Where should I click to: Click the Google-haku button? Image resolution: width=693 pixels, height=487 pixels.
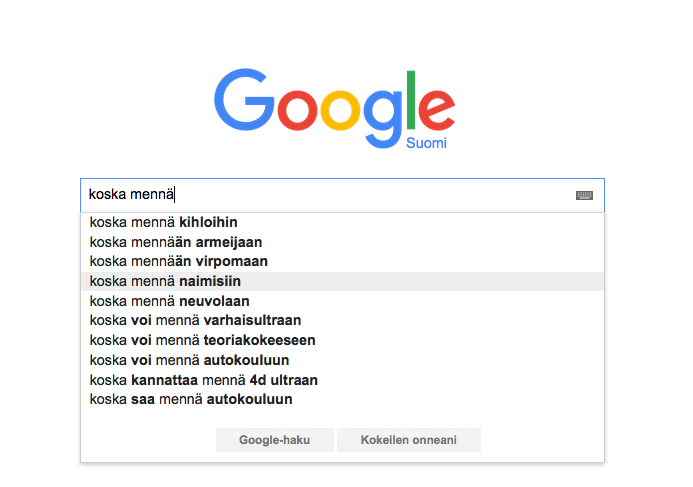click(274, 440)
